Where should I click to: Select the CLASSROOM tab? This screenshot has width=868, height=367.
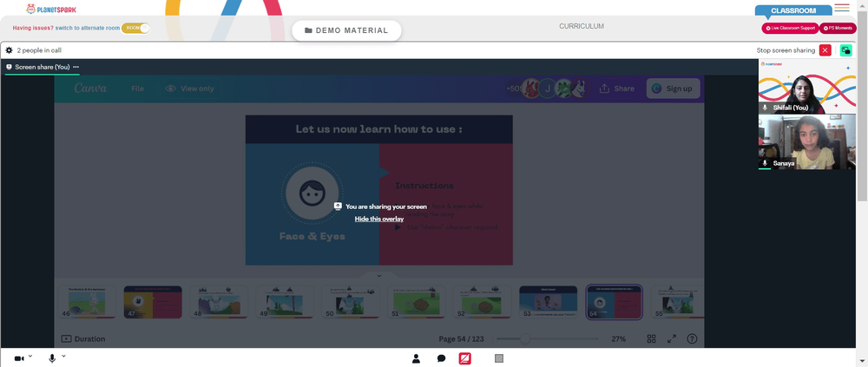point(793,10)
